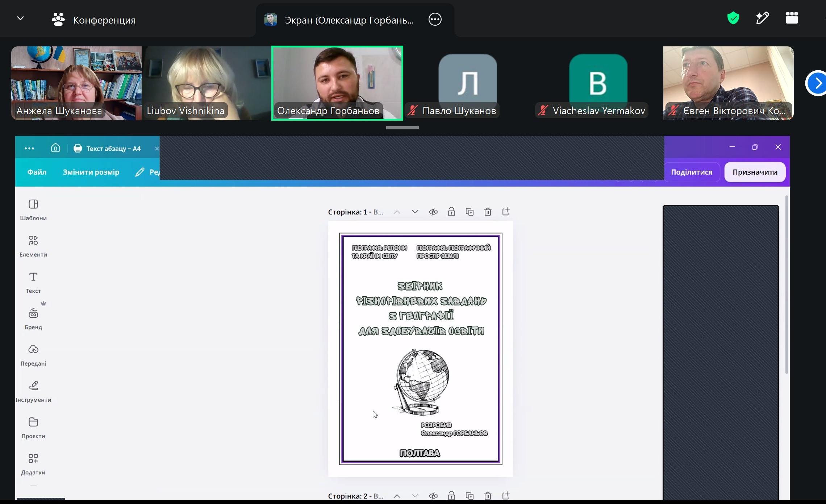This screenshot has width=826, height=504.
Task: Open the Шаблони templates panel
Action: [33, 210]
